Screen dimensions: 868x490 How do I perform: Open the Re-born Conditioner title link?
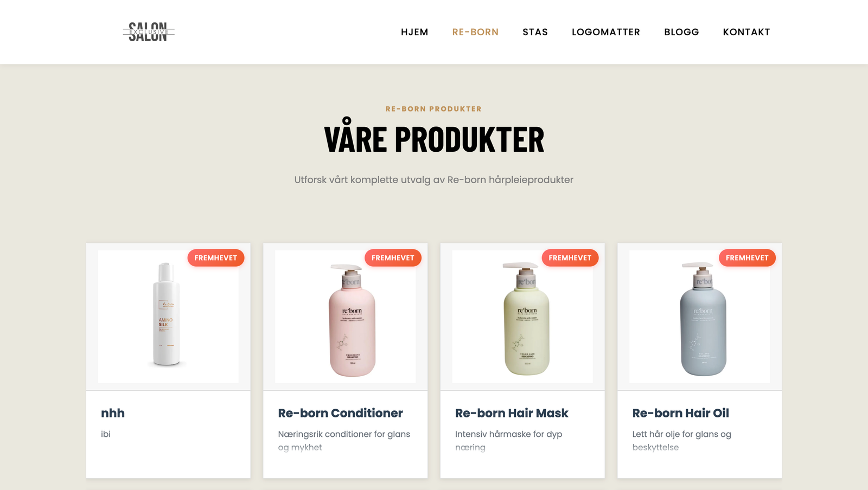[x=340, y=413]
